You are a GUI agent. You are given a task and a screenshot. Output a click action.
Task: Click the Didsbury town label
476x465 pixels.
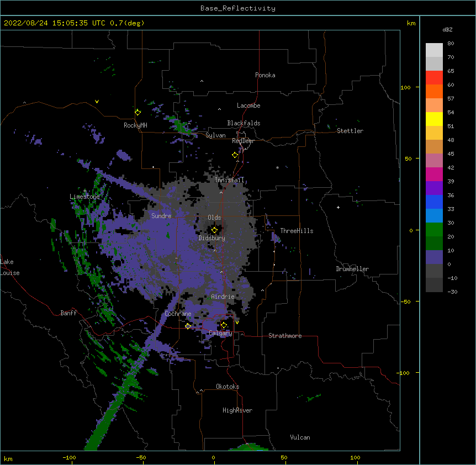(x=212, y=238)
